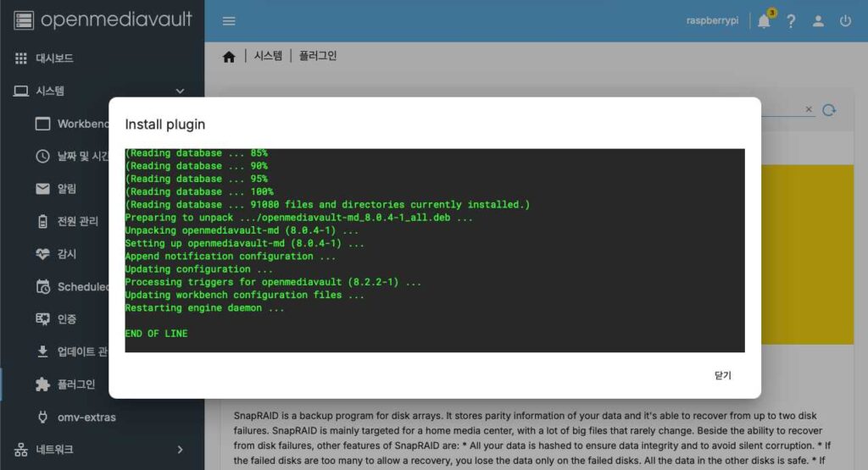
Task: Click the 시스템 breadcrumb link
Action: pos(268,56)
